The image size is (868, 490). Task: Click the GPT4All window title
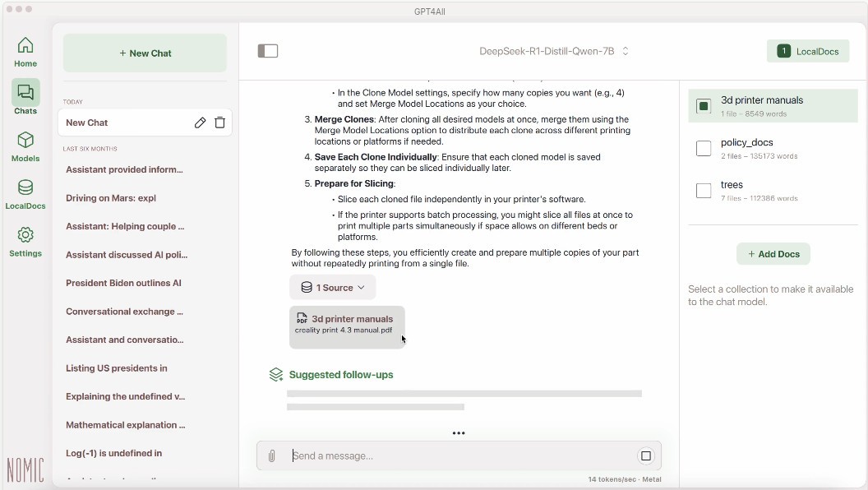430,11
